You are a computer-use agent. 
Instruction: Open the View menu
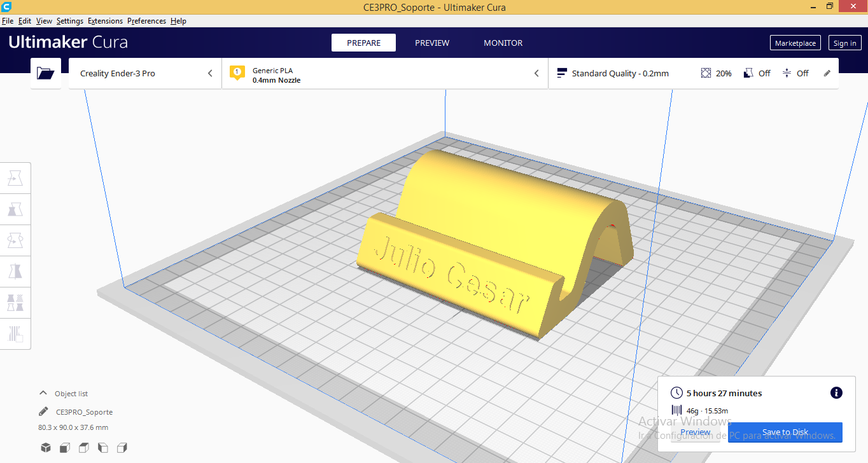[x=45, y=21]
